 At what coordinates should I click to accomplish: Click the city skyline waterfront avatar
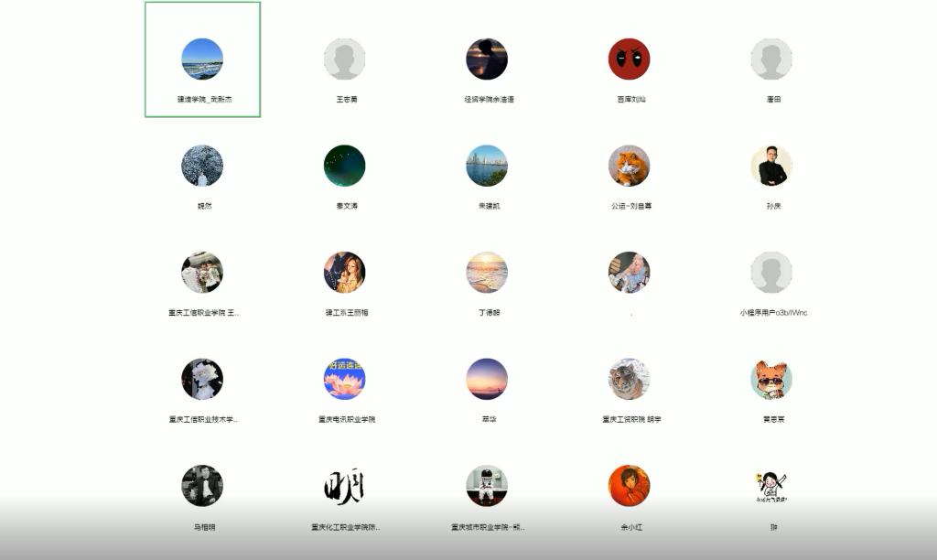tap(487, 166)
